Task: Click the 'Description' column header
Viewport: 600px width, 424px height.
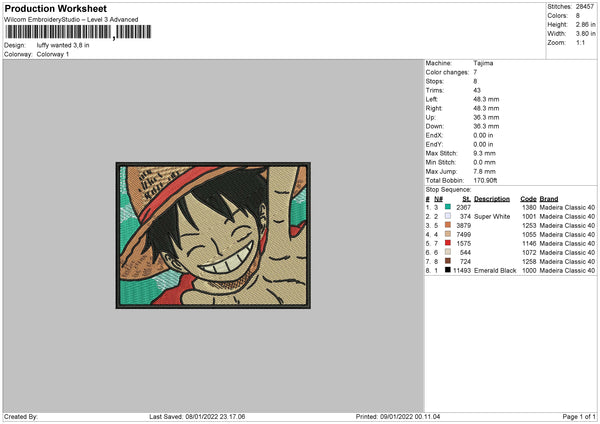Action: [492, 199]
